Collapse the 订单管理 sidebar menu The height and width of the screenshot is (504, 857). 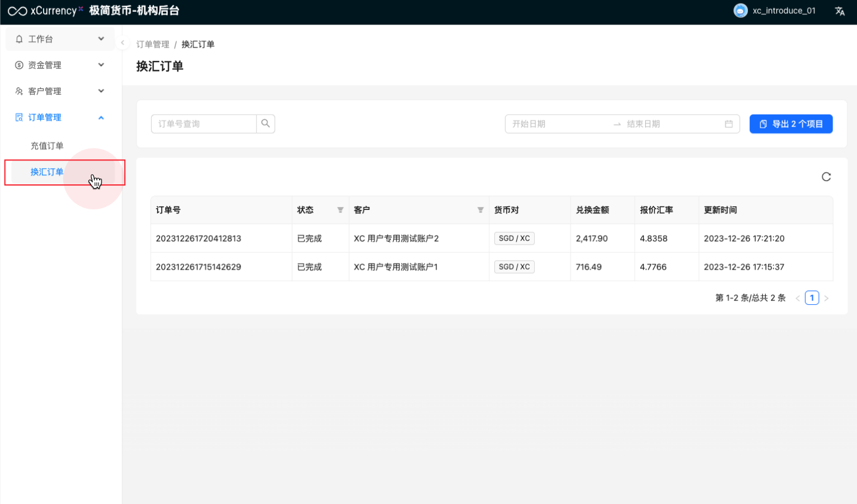point(60,118)
